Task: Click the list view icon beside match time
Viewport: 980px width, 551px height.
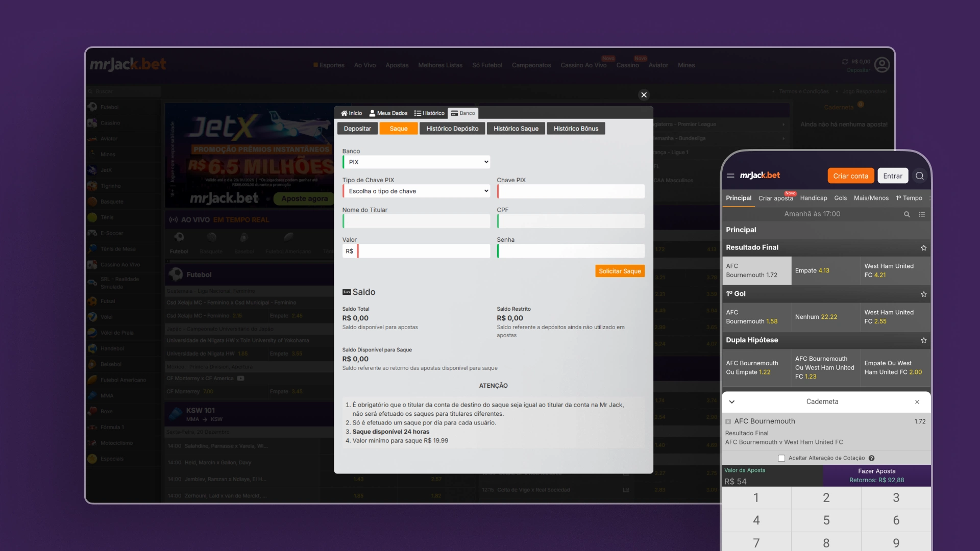Action: [x=922, y=214]
